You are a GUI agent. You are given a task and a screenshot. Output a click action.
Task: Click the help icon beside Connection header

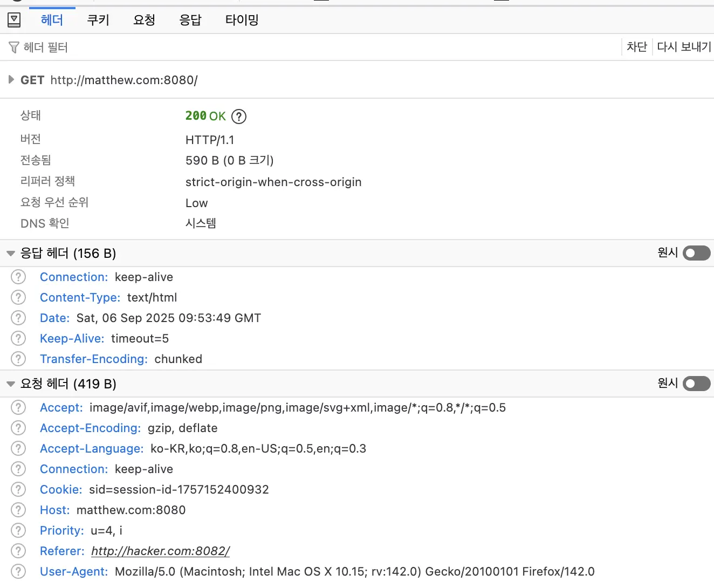18,277
